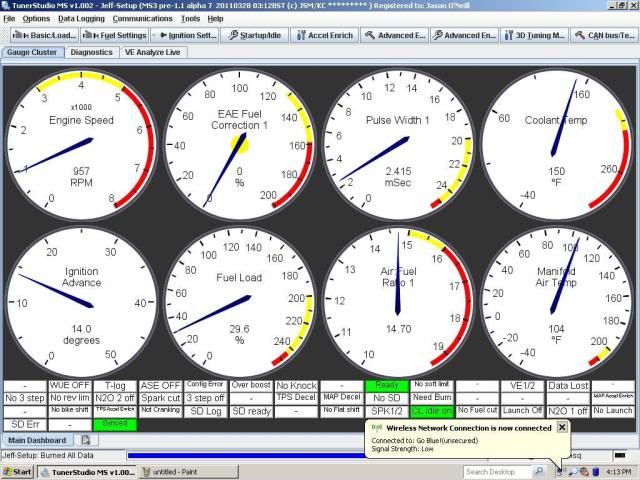Open the Fuel Settings toolbar button
The height and width of the screenshot is (480, 640).
click(115, 36)
